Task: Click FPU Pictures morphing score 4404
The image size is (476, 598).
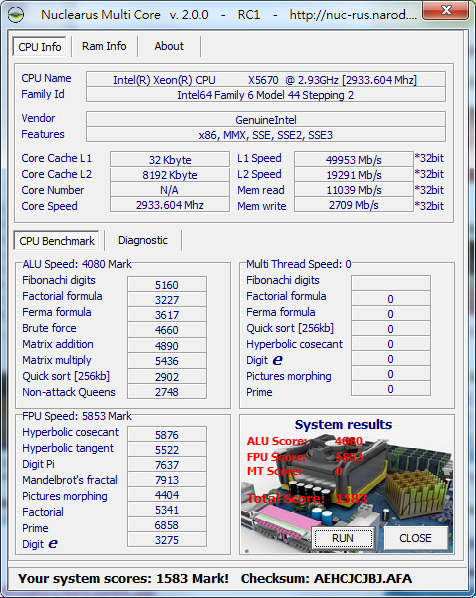Action: (167, 494)
